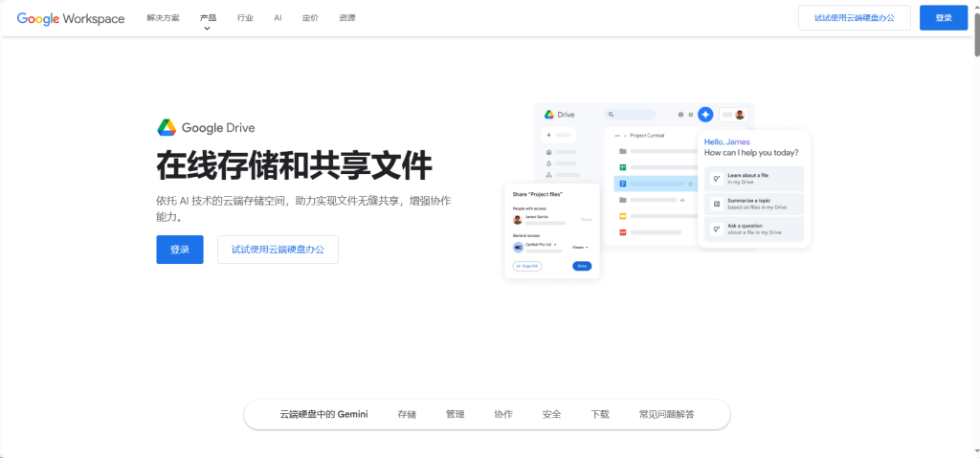Screen dimensions: 980x458
Task: Jump to the 常见问题解答 section
Action: click(666, 414)
